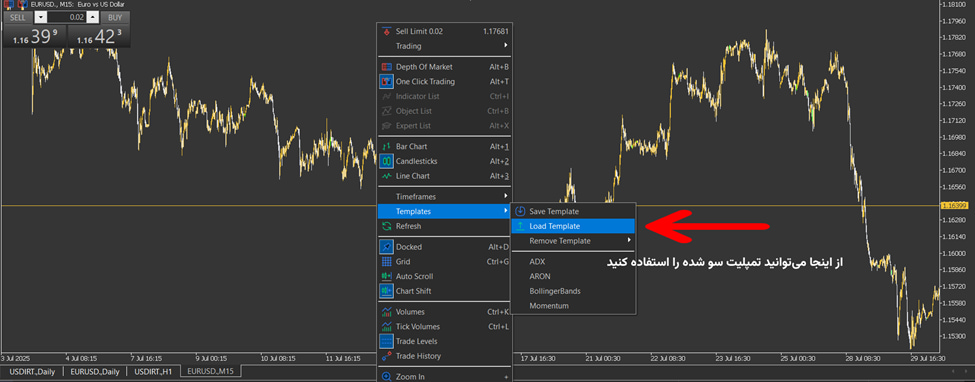This screenshot has height=382, width=975.
Task: Toggle Auto Scroll in the menu
Action: pos(445,276)
